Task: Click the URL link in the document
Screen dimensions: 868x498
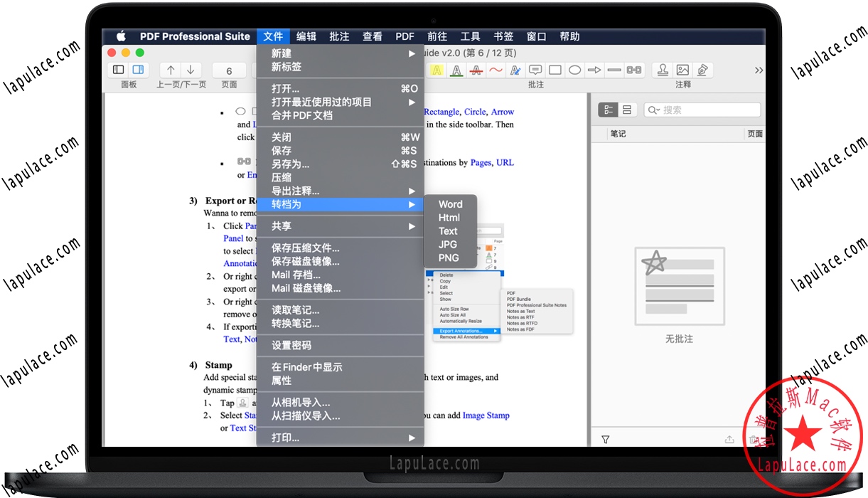Action: coord(505,163)
